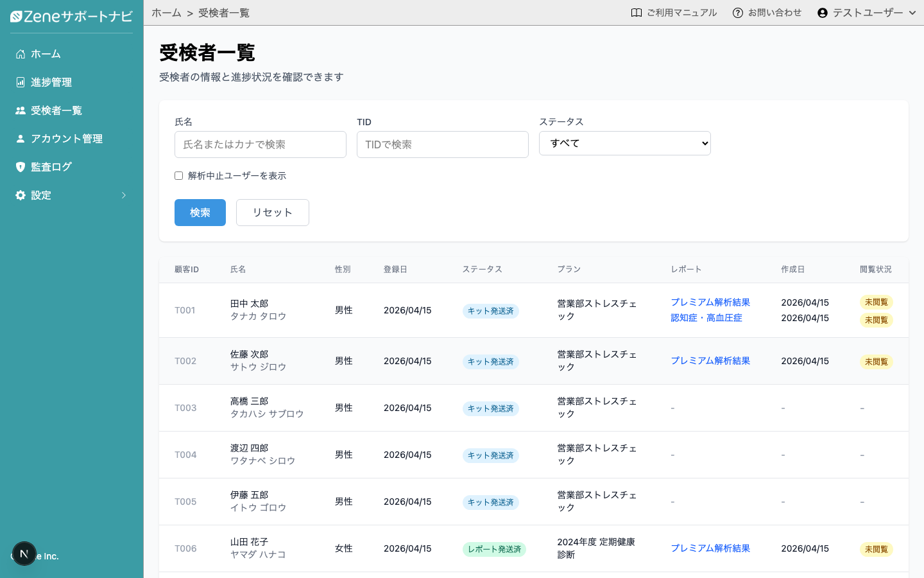Click the user avatar icon in header
Screen dimensions: 924x578
[823, 13]
